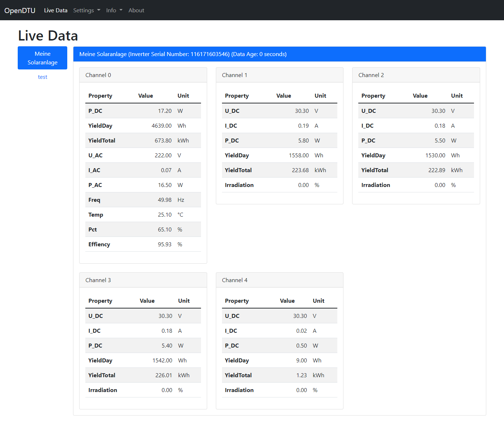Click the Channel 0 card header
The height and width of the screenshot is (434, 504).
[x=143, y=75]
